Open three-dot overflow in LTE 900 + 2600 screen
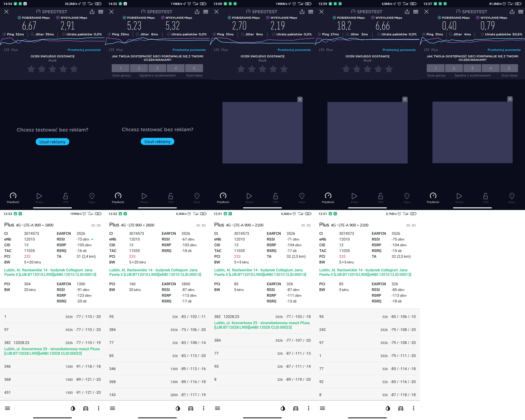This screenshot has width=525, height=420. 204,408
